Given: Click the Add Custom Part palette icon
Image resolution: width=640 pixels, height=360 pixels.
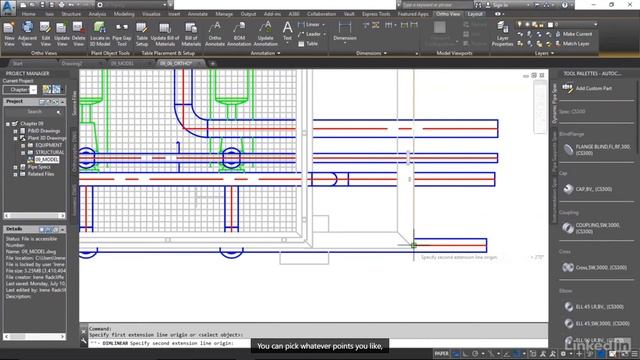Looking at the screenshot, I should pyautogui.click(x=567, y=88).
